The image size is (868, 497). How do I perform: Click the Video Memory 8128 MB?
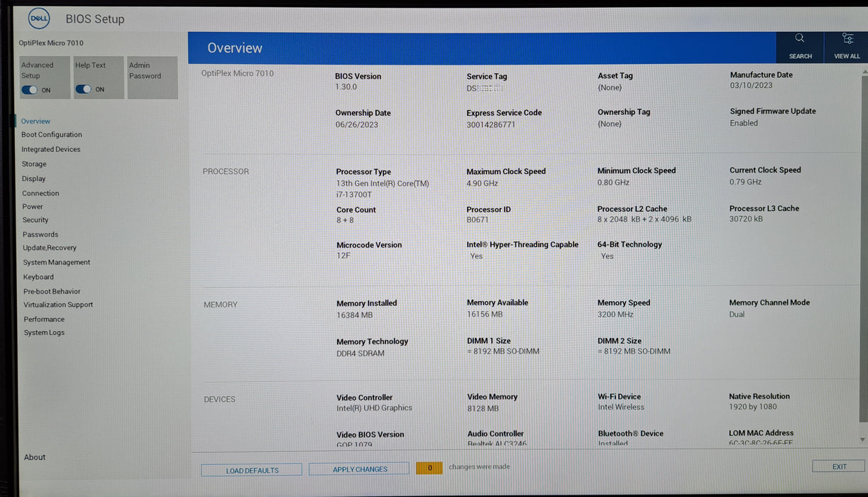pos(483,408)
